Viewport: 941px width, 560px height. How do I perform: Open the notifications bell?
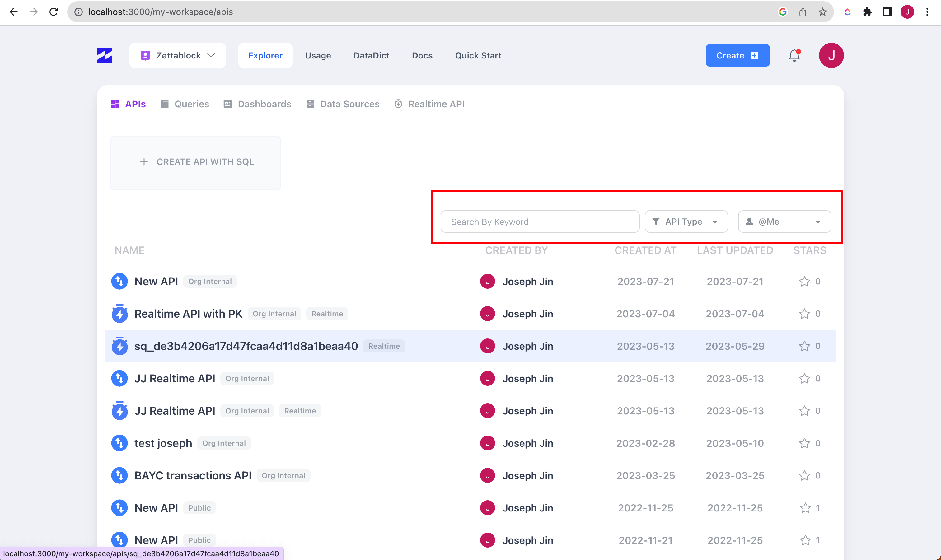click(794, 55)
